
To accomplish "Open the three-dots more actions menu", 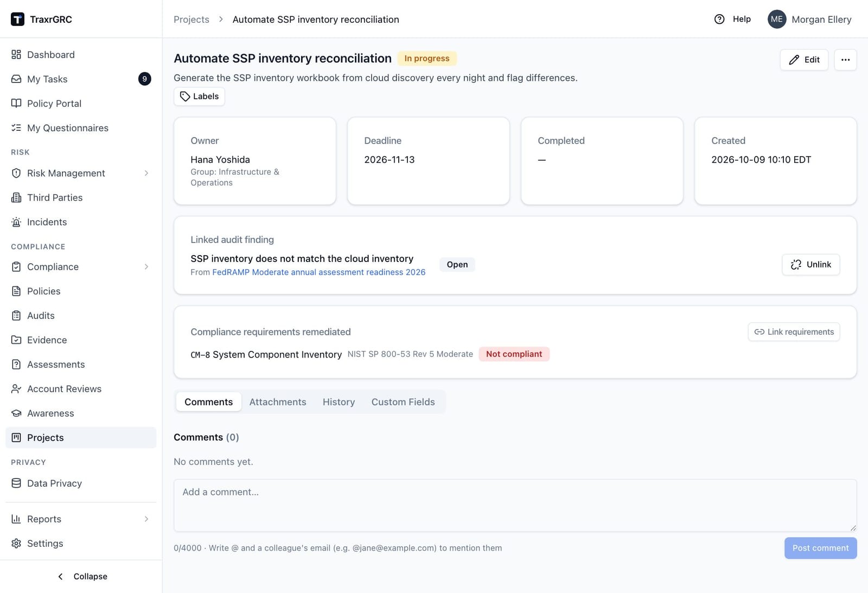I will coord(845,60).
